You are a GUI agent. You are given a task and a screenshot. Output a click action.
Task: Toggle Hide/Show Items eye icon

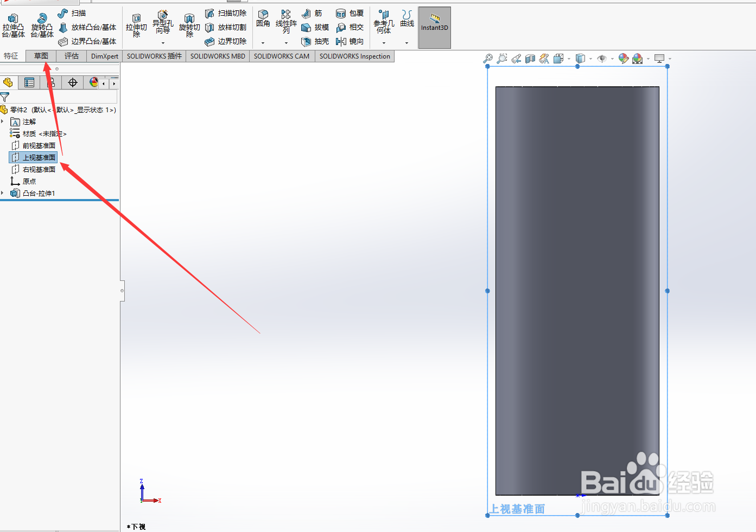tap(602, 59)
